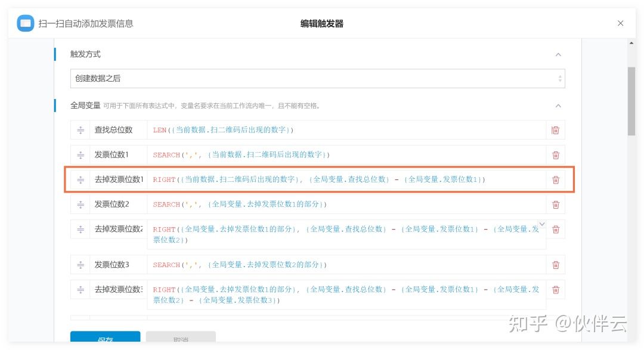
Task: Close the 编辑触发器 dialog
Action: pyautogui.click(x=620, y=23)
